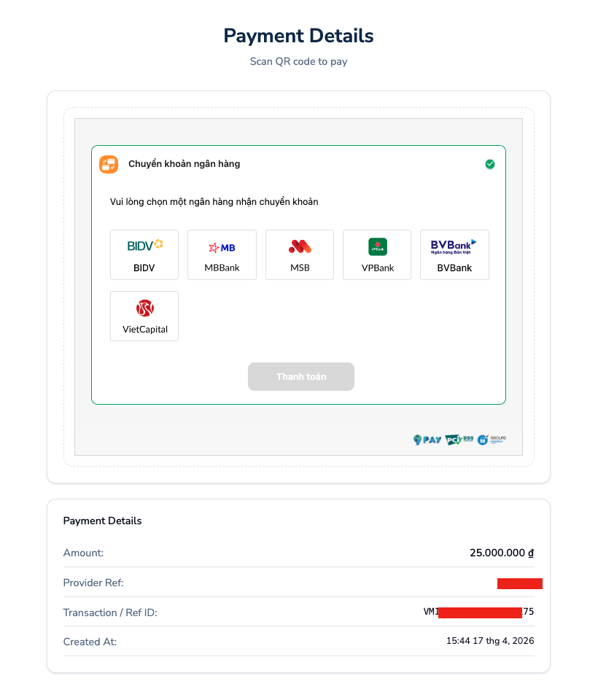
Task: Click the redacted Provider Ref value
Action: click(x=519, y=583)
